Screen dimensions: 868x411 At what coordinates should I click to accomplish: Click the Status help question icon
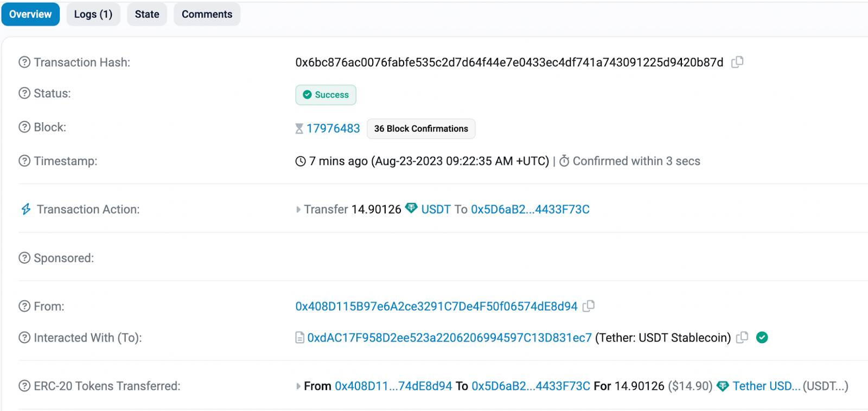point(24,93)
